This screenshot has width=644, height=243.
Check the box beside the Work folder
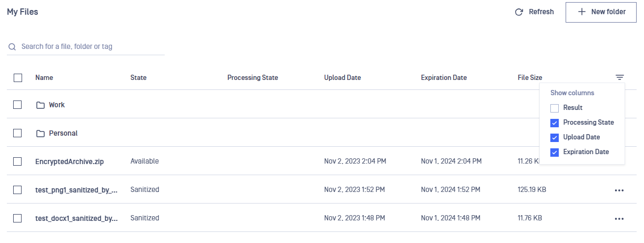[17, 104]
